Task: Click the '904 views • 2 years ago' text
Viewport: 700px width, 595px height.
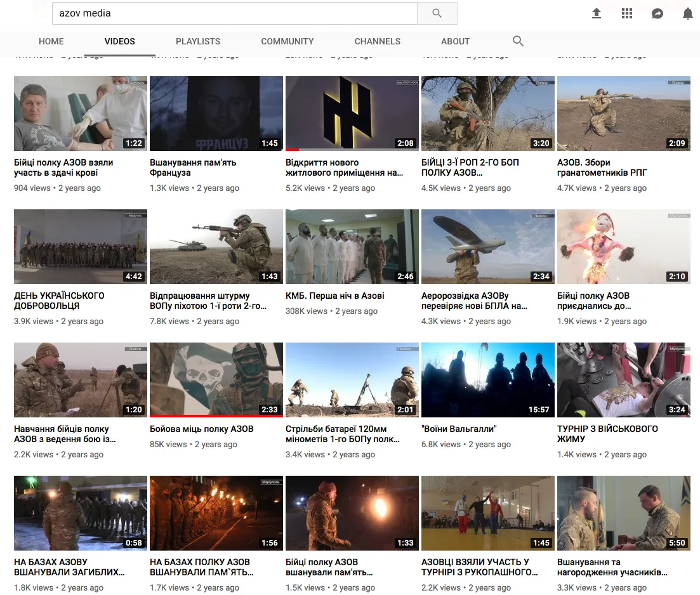Action: coord(57,188)
